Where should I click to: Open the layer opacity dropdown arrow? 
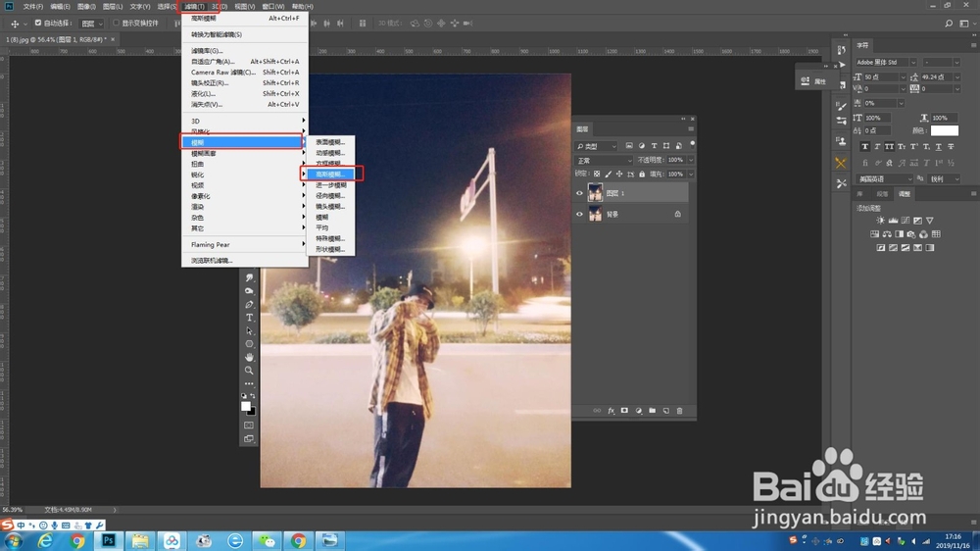(x=691, y=160)
